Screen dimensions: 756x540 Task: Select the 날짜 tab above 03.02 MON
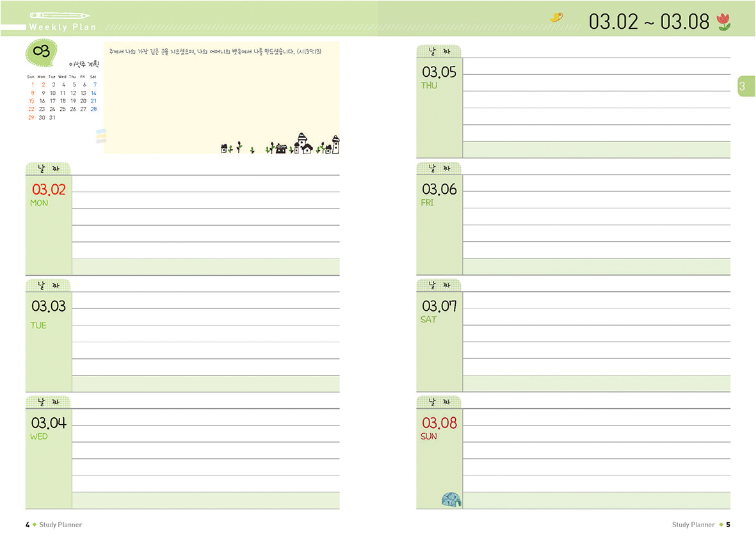pos(48,169)
